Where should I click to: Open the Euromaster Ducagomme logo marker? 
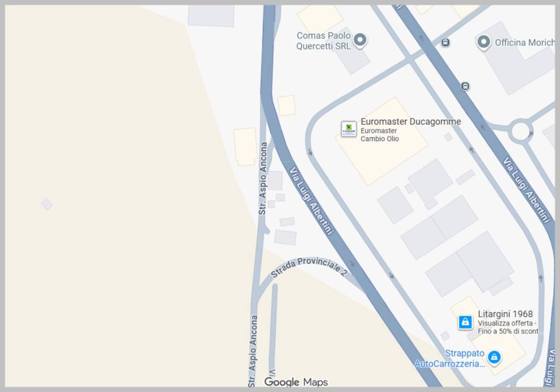(348, 129)
